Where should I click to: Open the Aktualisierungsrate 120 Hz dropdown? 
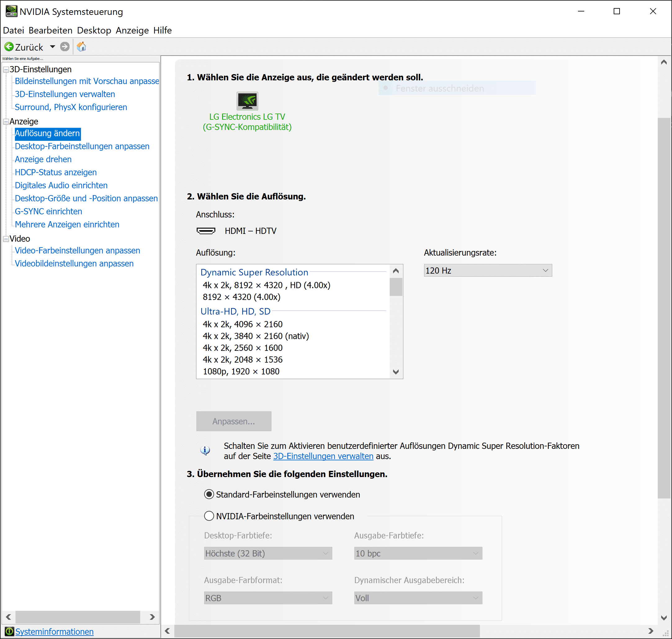coord(487,270)
